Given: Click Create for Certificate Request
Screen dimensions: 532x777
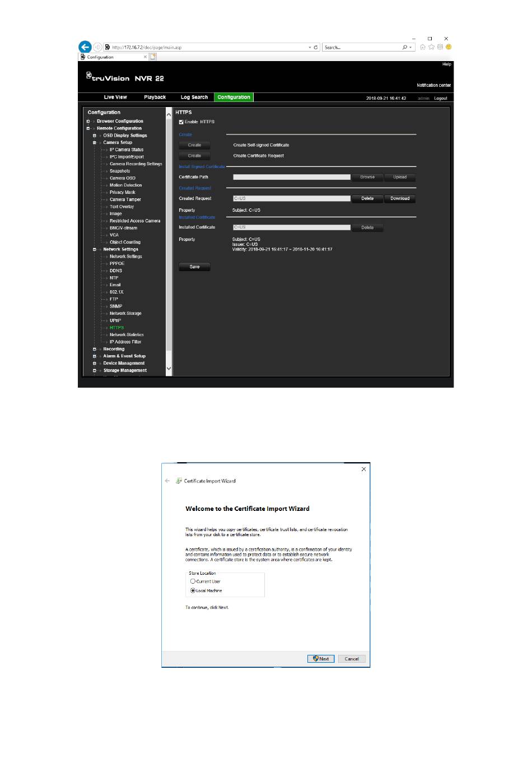Looking at the screenshot, I should point(194,156).
